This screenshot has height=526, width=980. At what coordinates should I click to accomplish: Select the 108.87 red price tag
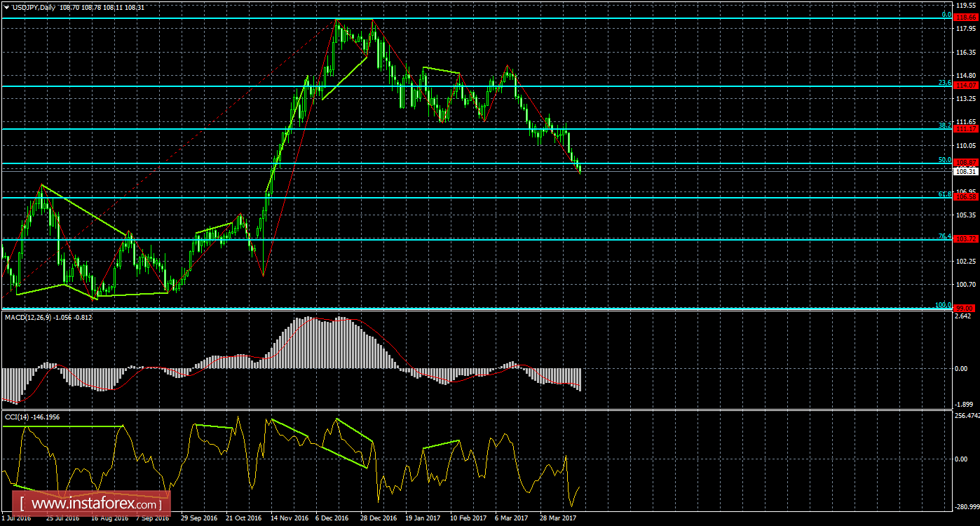pyautogui.click(x=966, y=163)
